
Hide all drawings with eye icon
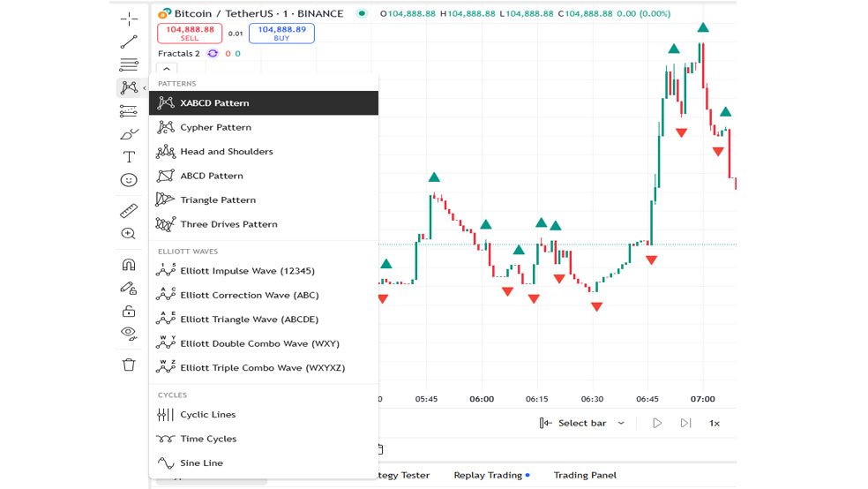[129, 334]
